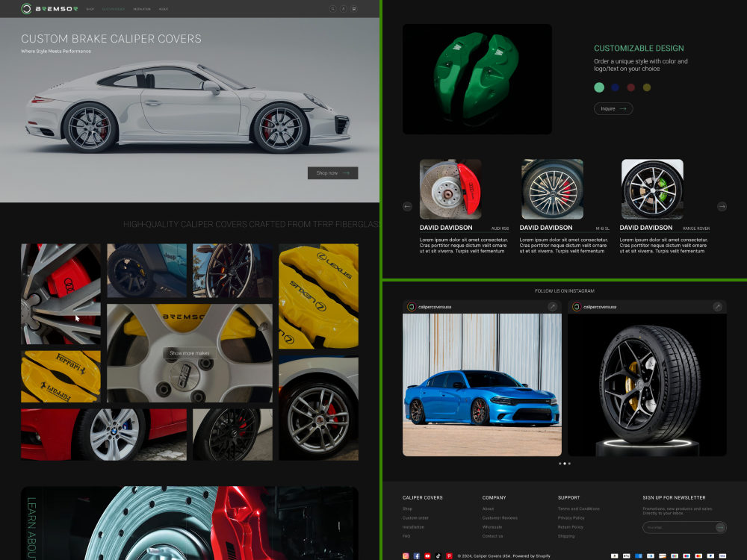This screenshot has width=747, height=560.
Task: Click the Powered by Shopify link
Action: [531, 556]
